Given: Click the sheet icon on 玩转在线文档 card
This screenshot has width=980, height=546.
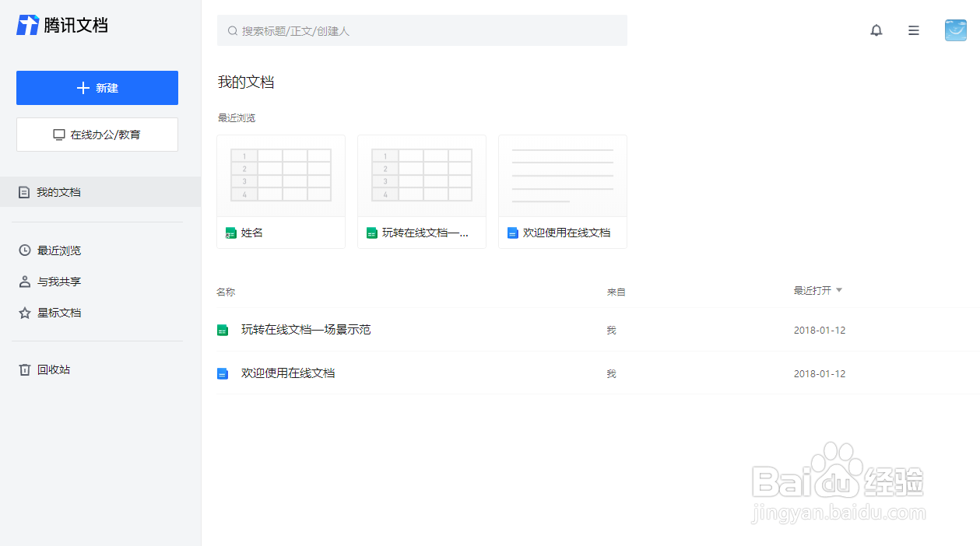Looking at the screenshot, I should click(371, 233).
